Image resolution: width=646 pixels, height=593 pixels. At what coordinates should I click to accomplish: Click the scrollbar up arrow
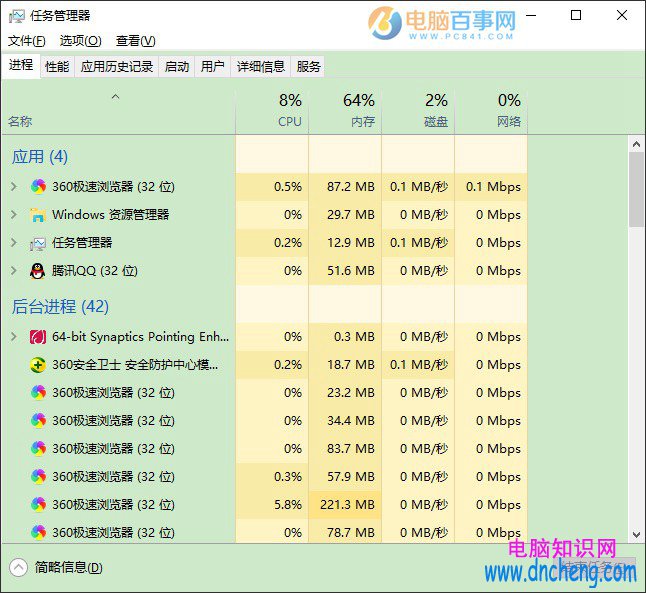637,144
